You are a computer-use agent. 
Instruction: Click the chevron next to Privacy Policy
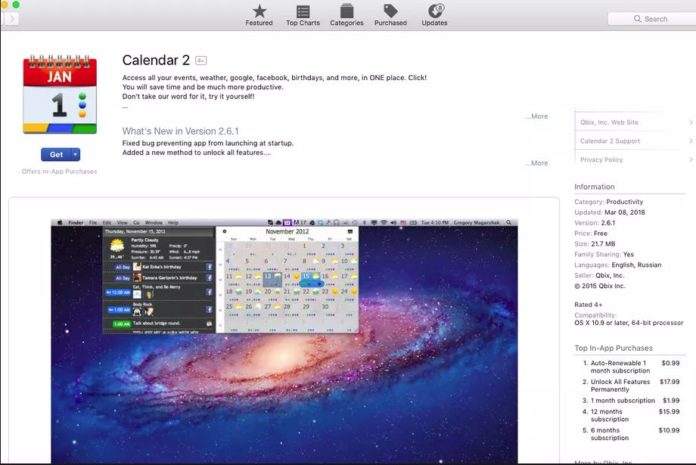(690, 160)
